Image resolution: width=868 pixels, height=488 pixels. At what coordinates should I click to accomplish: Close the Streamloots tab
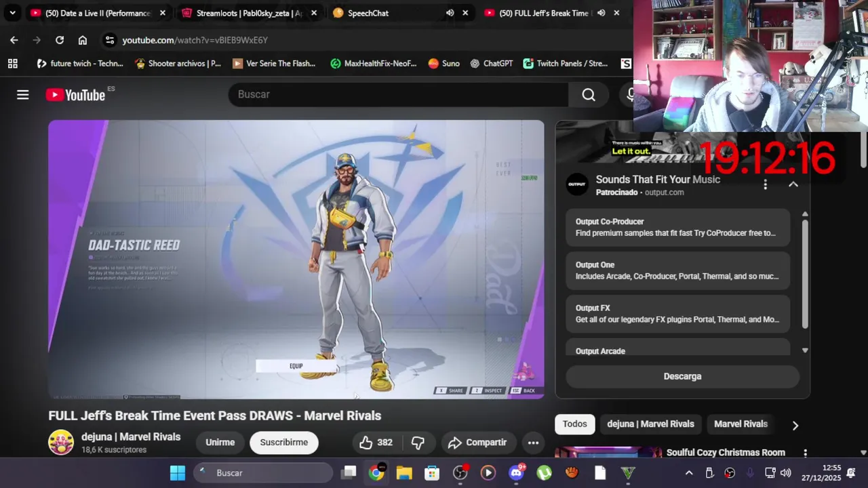[x=314, y=13]
